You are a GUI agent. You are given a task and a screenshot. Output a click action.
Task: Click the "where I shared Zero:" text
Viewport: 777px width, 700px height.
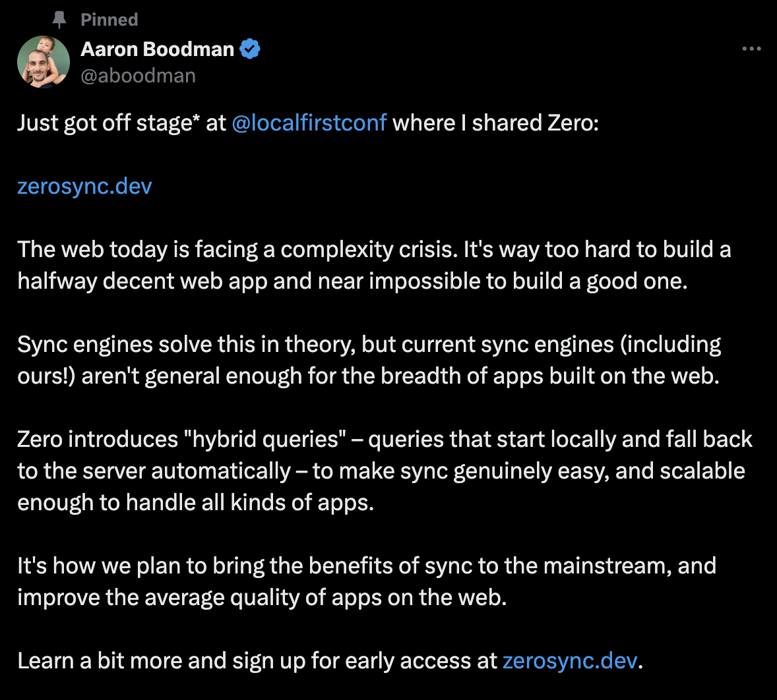(495, 123)
